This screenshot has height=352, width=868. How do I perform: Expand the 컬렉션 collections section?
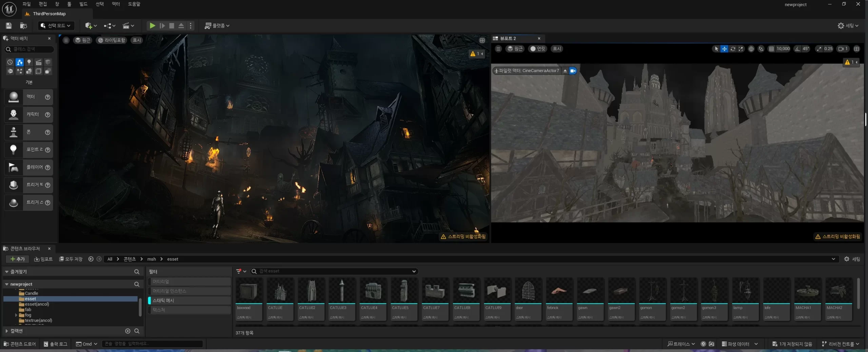(x=6, y=331)
